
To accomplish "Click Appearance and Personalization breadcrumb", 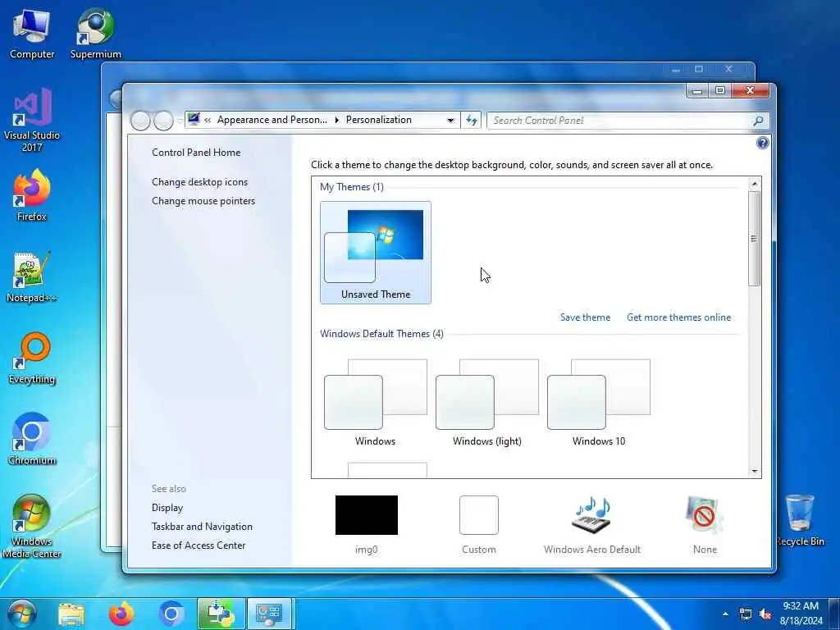I will (272, 120).
